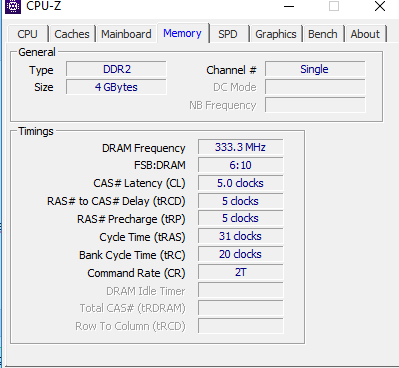Click the tRCD value field showing 5 clocks
This screenshot has width=399, height=368.
pos(240,201)
